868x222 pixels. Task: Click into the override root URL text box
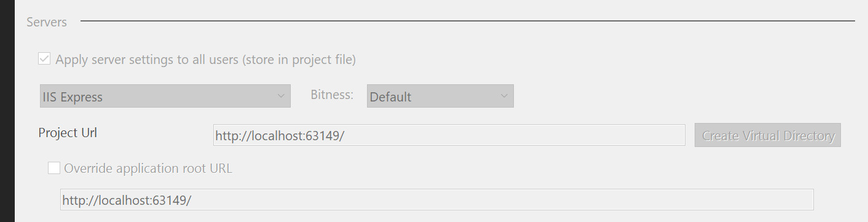point(437,200)
